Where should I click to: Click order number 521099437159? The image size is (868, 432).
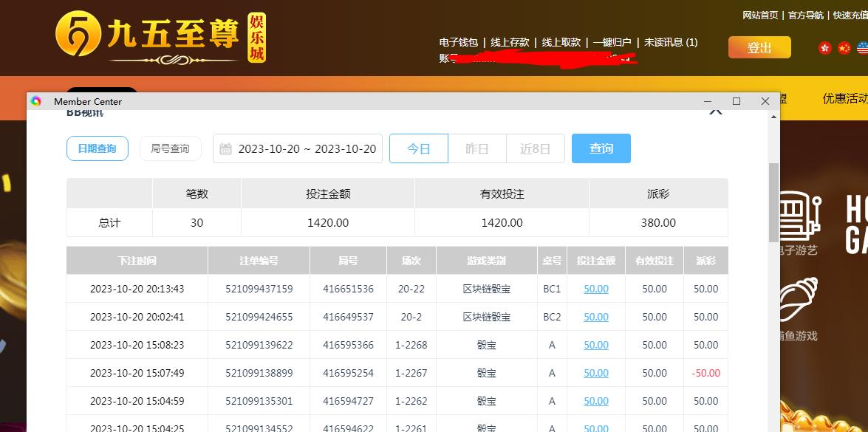point(259,289)
